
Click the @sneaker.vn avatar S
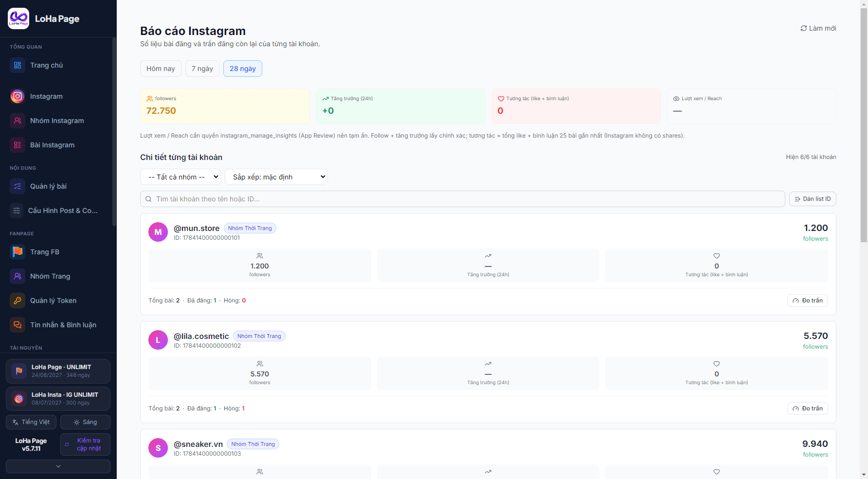click(x=158, y=448)
